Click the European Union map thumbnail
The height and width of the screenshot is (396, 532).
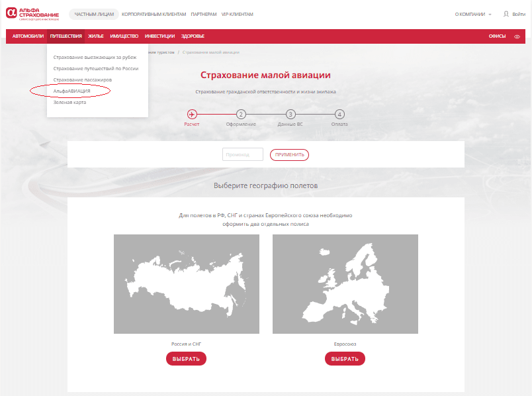pos(345,283)
